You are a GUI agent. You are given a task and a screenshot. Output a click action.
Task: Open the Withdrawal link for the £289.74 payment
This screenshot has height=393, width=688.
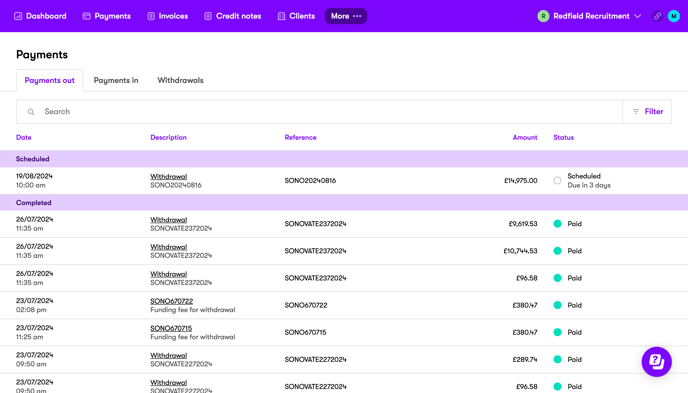tap(168, 355)
